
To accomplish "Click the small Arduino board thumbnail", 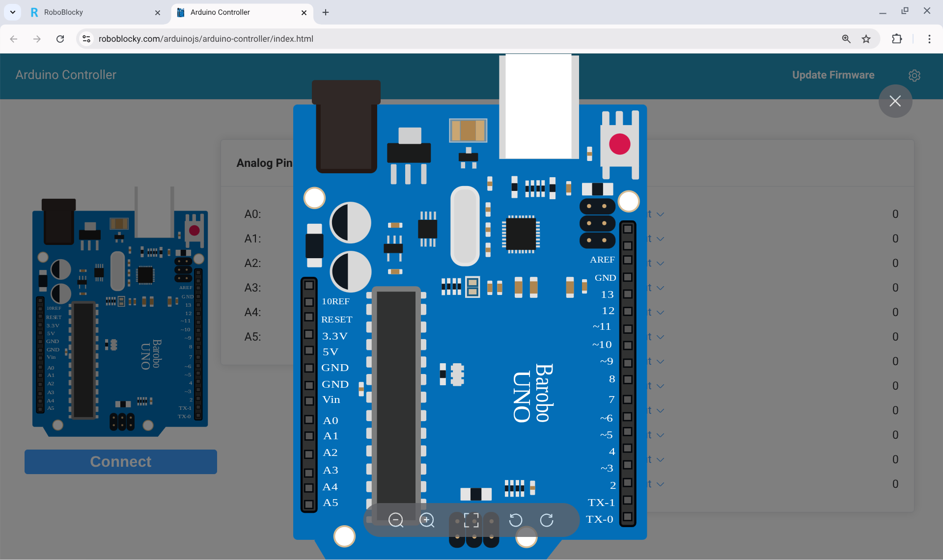I will click(120, 314).
